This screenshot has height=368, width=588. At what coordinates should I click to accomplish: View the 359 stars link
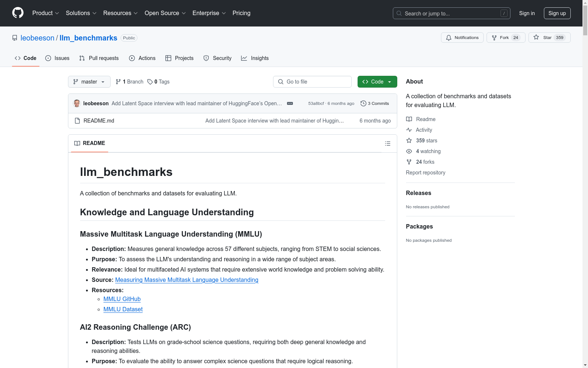[422, 141]
